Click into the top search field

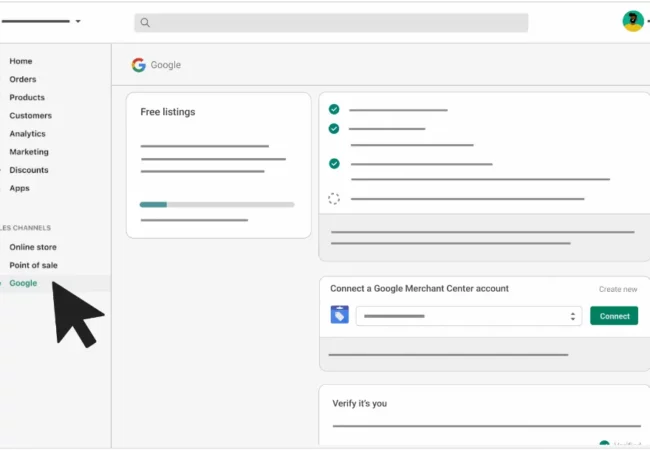[x=331, y=22]
